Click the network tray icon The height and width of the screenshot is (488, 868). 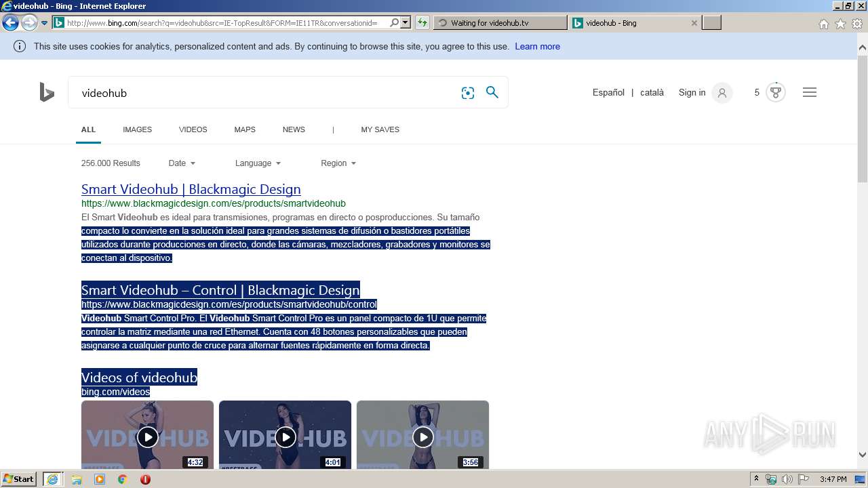click(x=771, y=479)
